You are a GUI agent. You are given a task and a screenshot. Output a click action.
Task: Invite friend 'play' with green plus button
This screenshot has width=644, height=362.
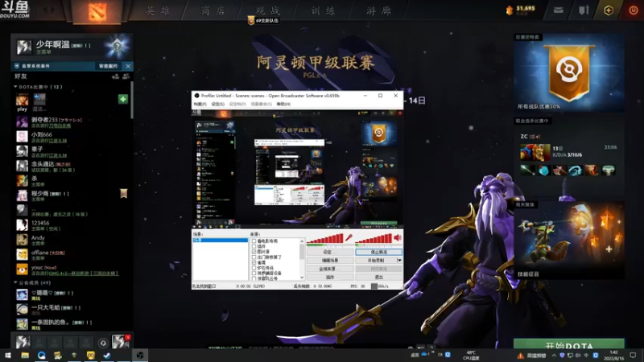[123, 99]
